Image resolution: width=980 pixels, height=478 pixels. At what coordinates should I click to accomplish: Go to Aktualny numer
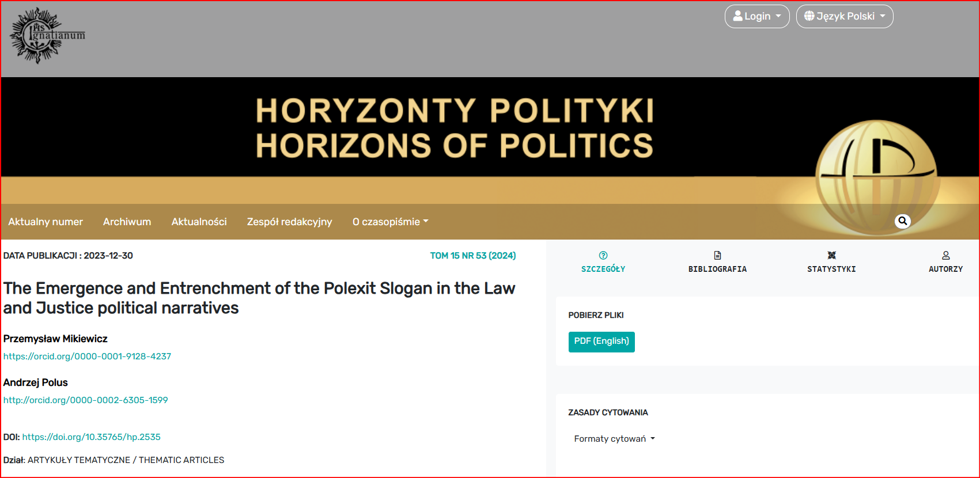click(46, 222)
